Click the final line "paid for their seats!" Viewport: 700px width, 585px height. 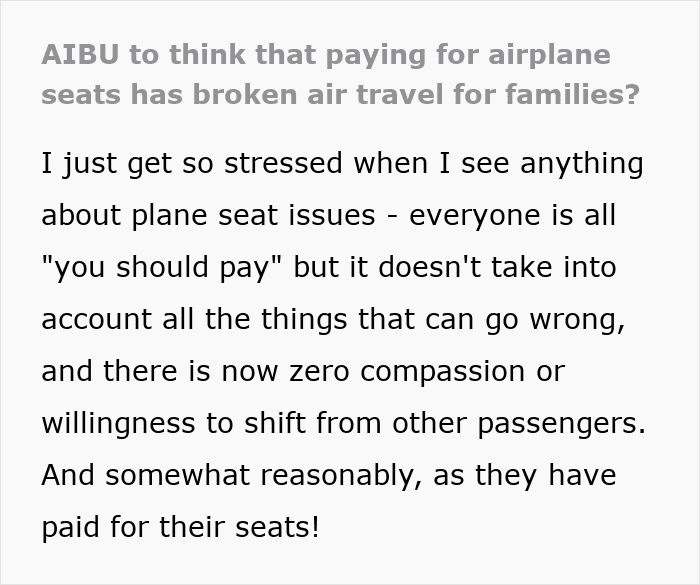[180, 527]
